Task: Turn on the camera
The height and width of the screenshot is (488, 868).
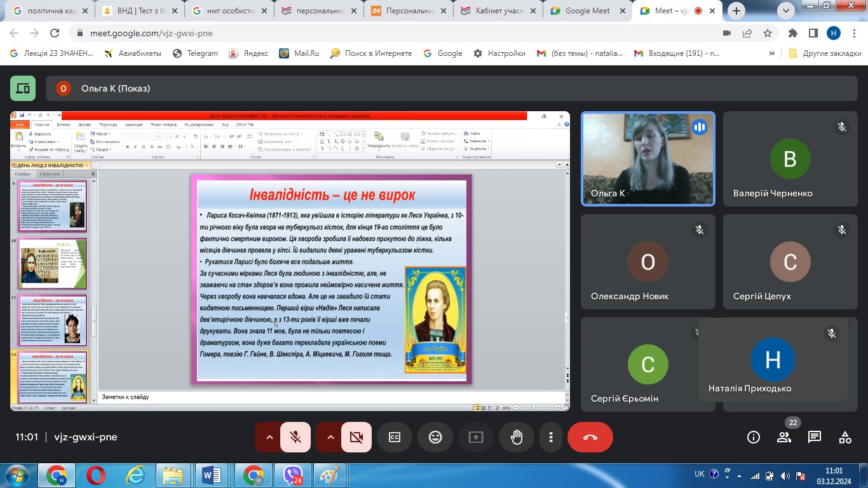Action: [x=356, y=437]
